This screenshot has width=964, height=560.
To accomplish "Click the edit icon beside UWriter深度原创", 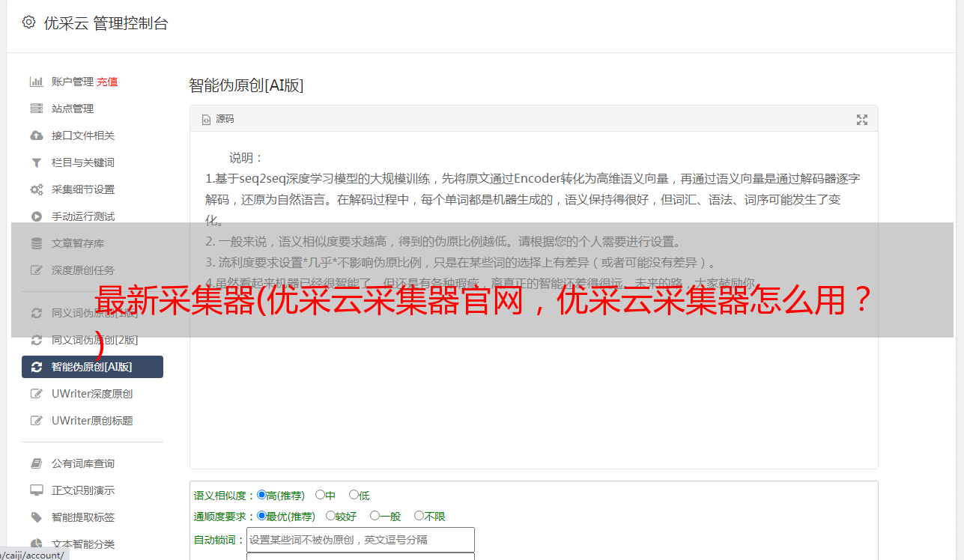I will [36, 394].
